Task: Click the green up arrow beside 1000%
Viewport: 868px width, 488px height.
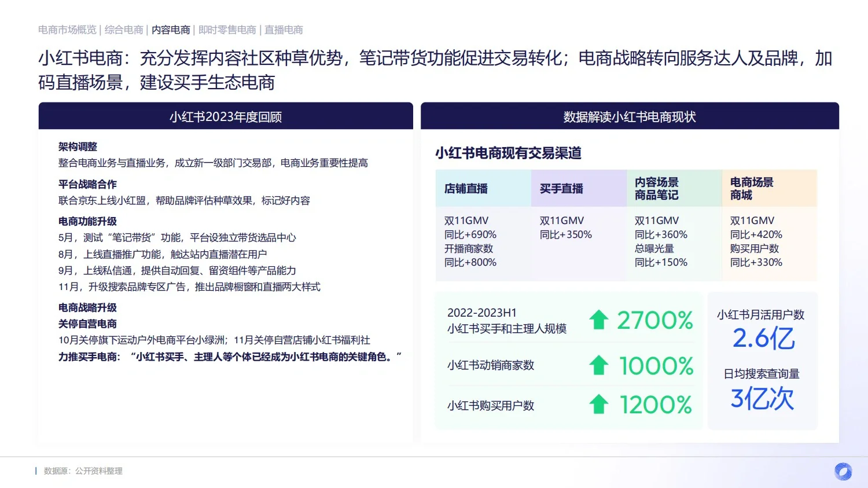Action: 599,365
